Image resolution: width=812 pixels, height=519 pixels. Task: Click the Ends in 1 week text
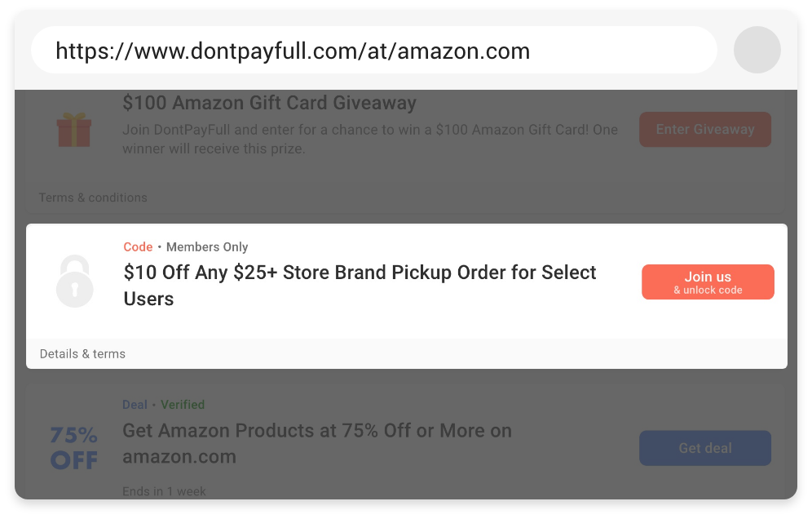click(164, 491)
